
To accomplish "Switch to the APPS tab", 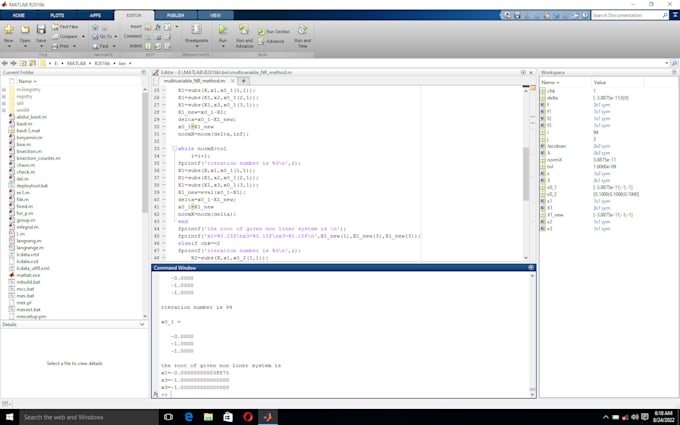I will 95,15.
